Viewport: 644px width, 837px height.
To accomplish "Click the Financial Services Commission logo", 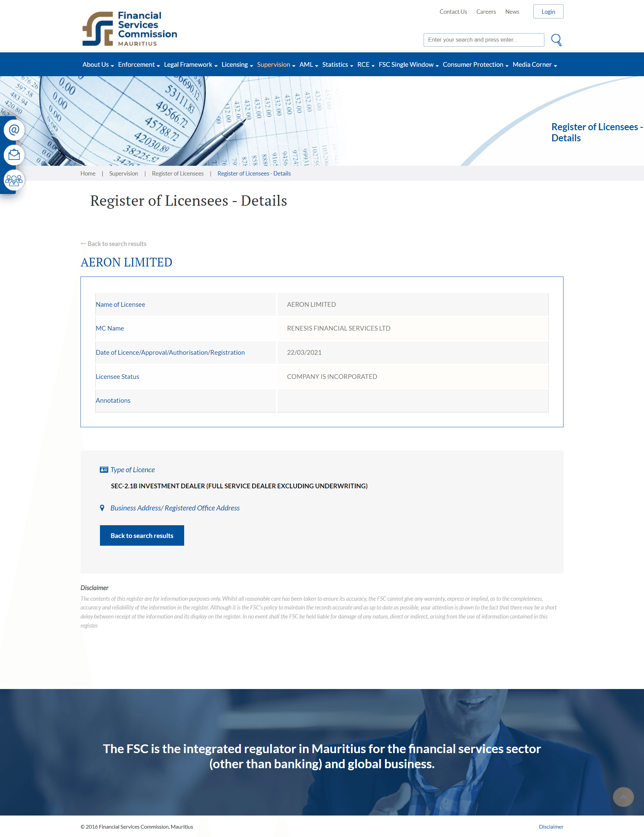I will click(129, 29).
